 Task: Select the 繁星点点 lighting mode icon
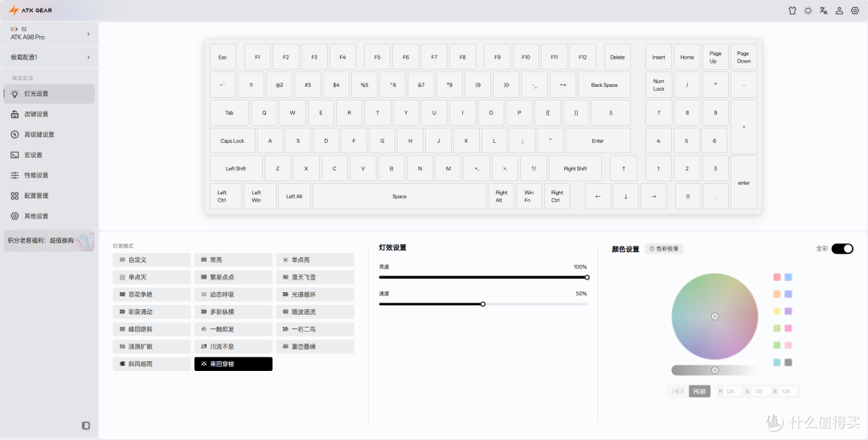click(203, 277)
